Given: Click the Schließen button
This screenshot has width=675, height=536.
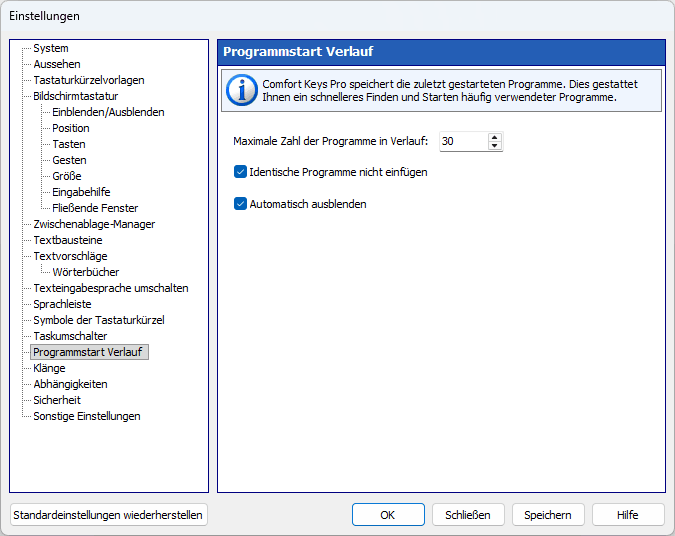Looking at the screenshot, I should (468, 514).
